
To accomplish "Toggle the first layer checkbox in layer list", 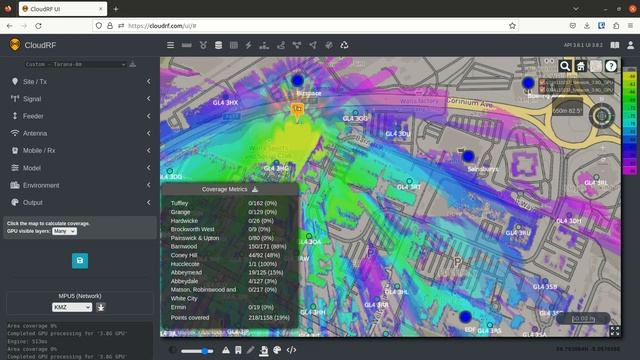I will [x=542, y=82].
